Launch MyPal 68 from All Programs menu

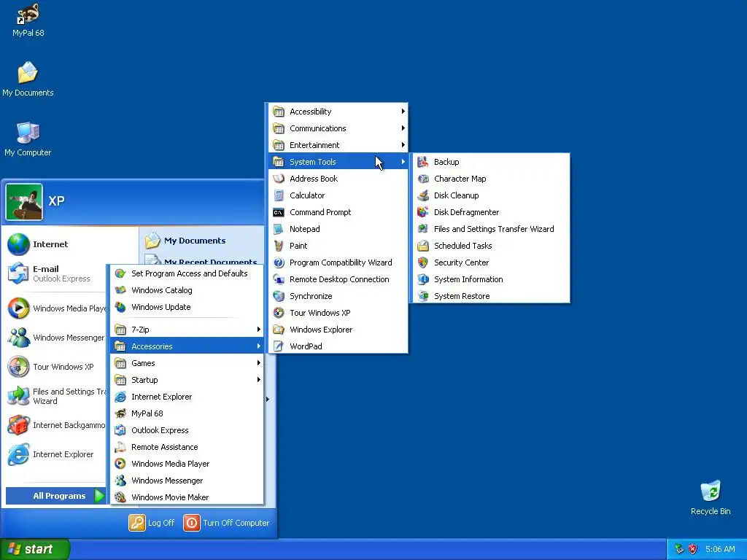(187, 413)
